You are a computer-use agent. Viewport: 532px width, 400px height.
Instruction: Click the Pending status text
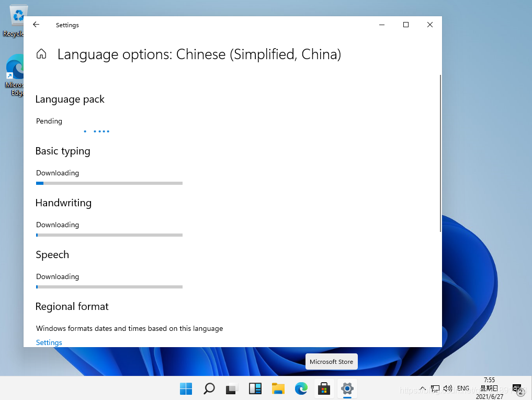point(49,121)
